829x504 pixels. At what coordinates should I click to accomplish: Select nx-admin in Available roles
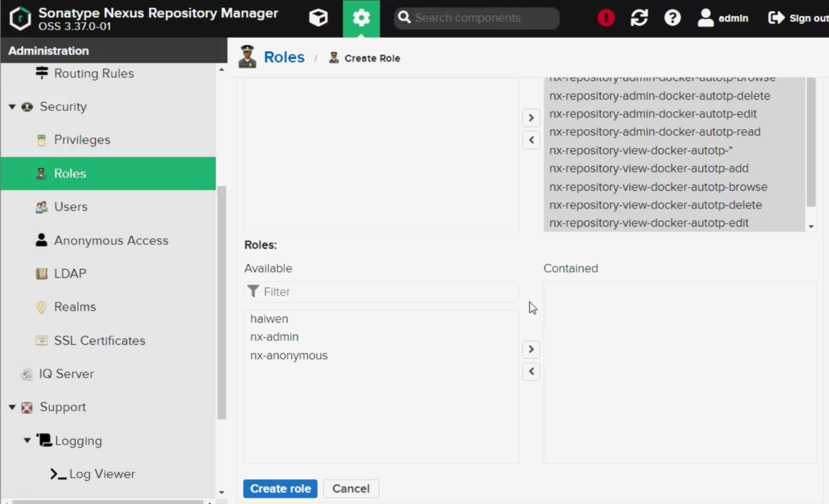(274, 337)
